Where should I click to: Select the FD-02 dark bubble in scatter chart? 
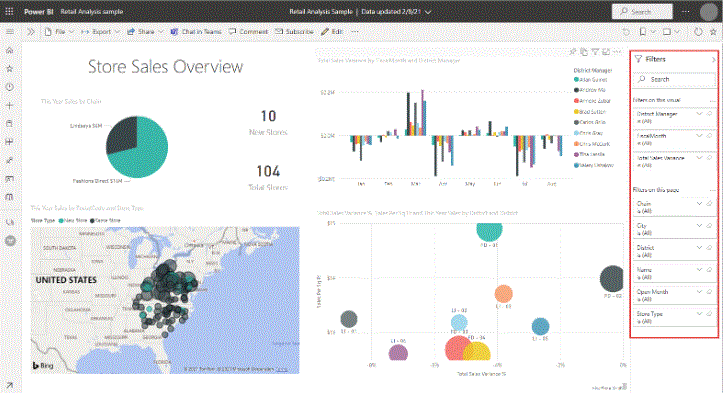[x=612, y=278]
